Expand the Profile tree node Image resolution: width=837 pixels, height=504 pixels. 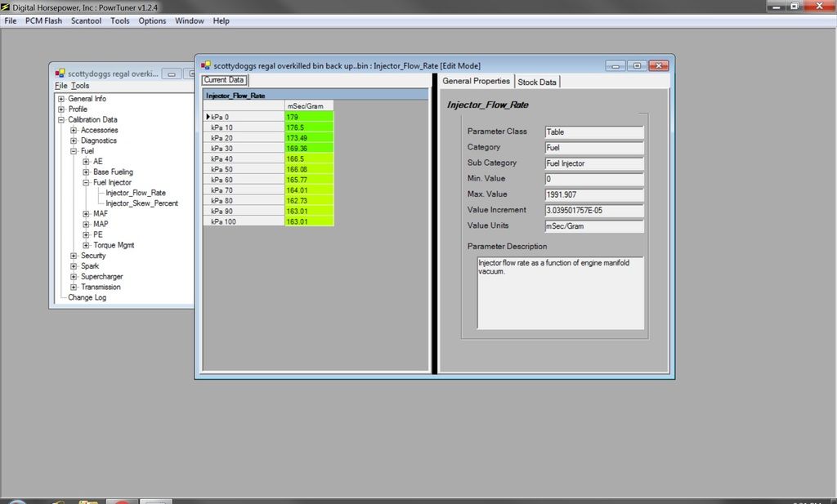click(x=61, y=109)
